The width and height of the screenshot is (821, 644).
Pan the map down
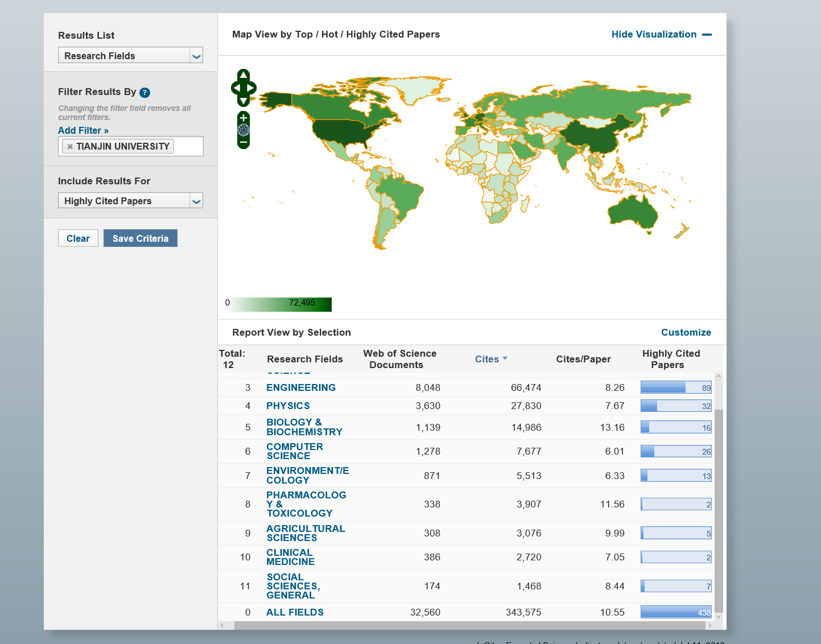point(244,101)
